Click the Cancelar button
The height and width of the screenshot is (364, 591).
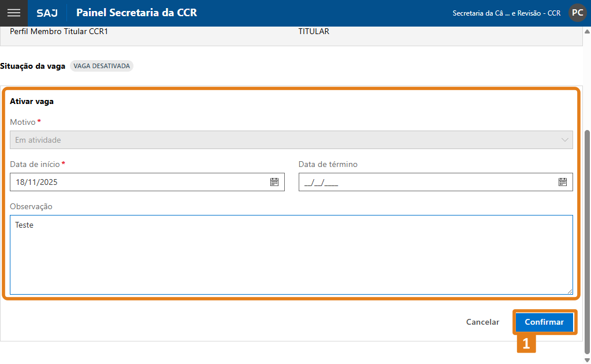(x=482, y=322)
